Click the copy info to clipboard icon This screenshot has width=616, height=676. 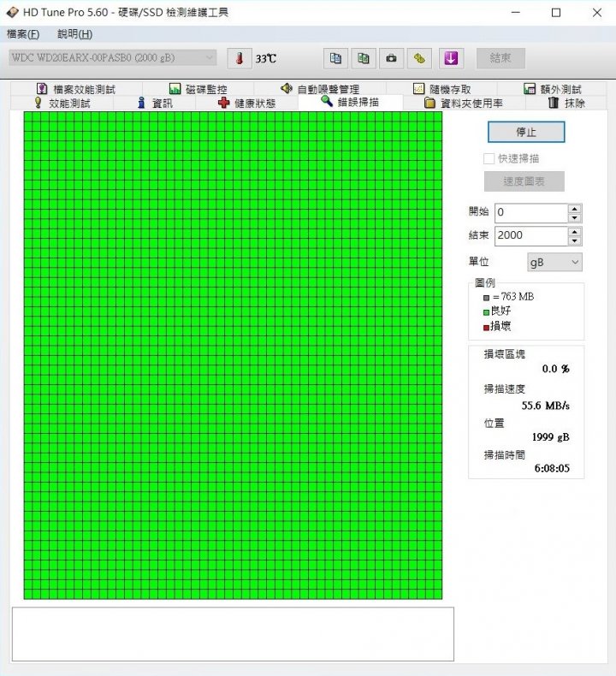(335, 58)
